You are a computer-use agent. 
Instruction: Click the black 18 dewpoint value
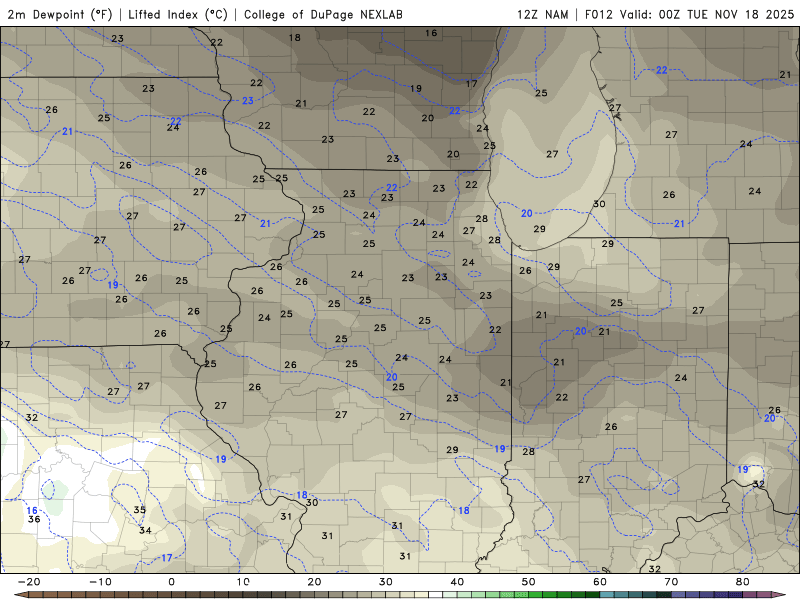294,37
